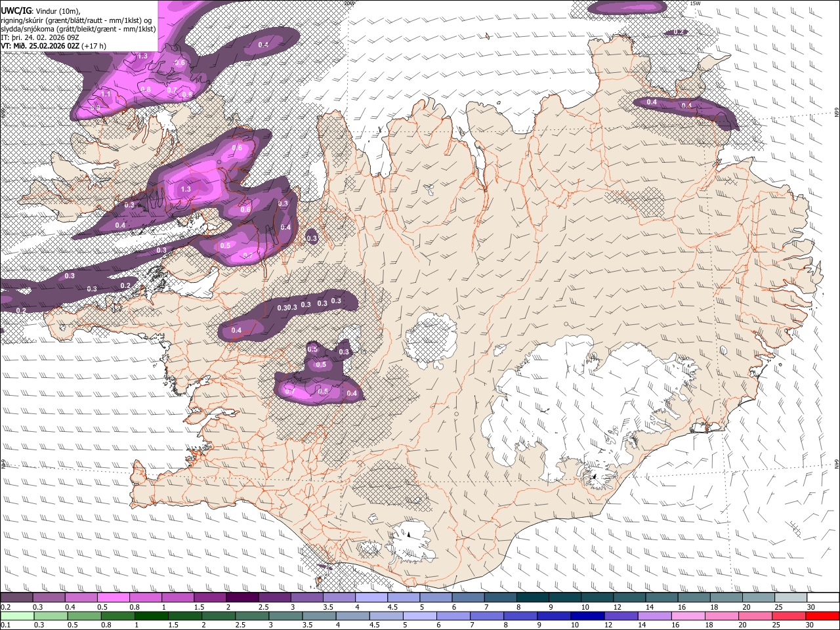Select the bright red lower swatch after the 30 mark
Image resolution: width=840 pixels, height=630 pixels.
822,616
